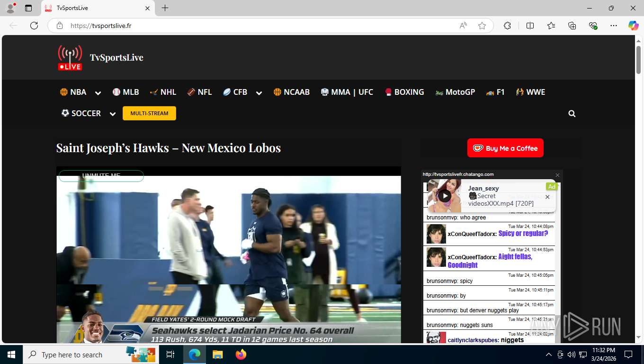Click UNMUTE ME on the video

coord(101,176)
